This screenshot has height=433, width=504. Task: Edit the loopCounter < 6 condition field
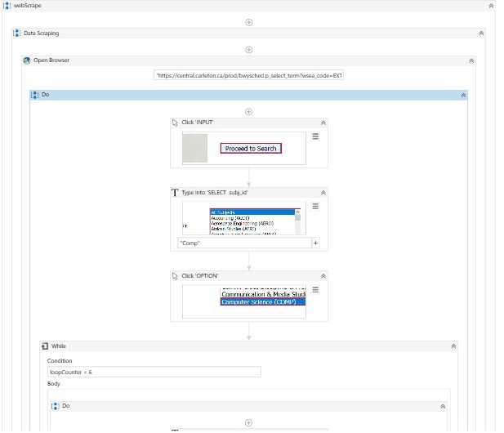154,372
